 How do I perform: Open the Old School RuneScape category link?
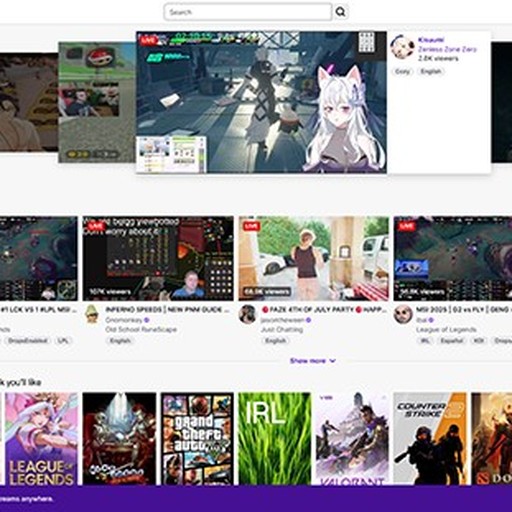(x=141, y=329)
